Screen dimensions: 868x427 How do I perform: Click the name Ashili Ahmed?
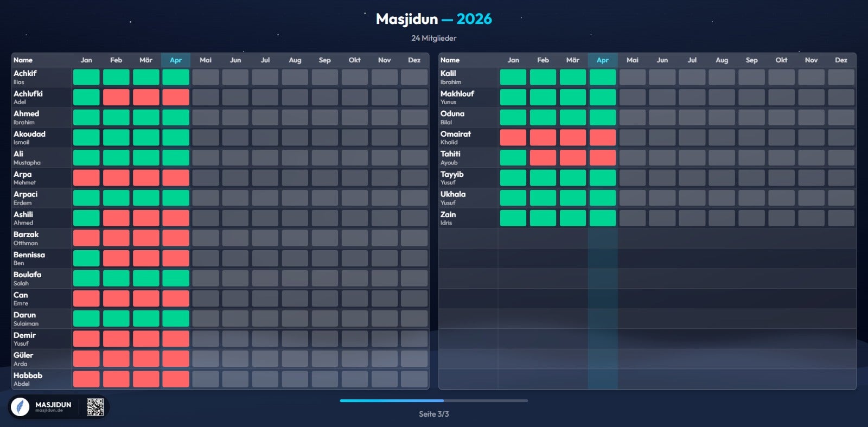click(23, 218)
